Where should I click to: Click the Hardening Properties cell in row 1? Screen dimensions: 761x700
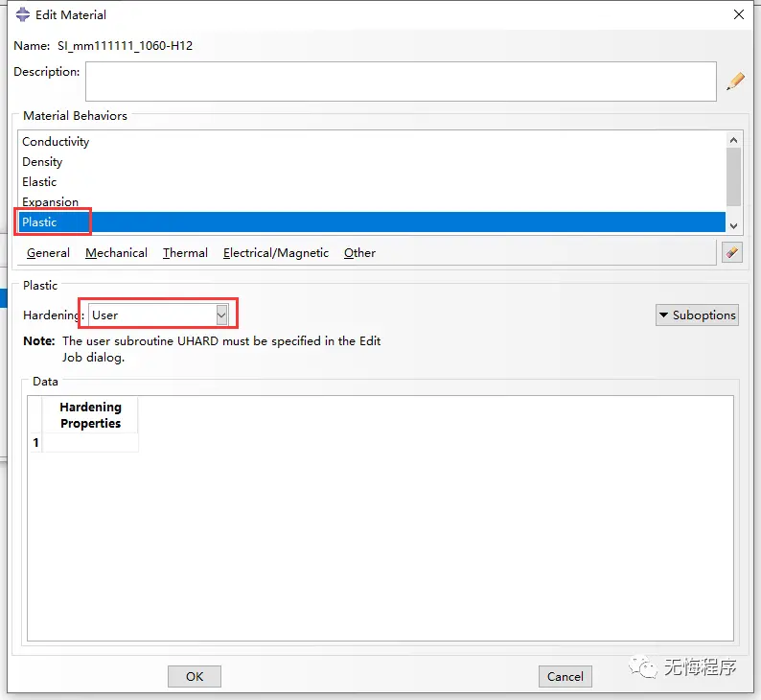coord(90,443)
